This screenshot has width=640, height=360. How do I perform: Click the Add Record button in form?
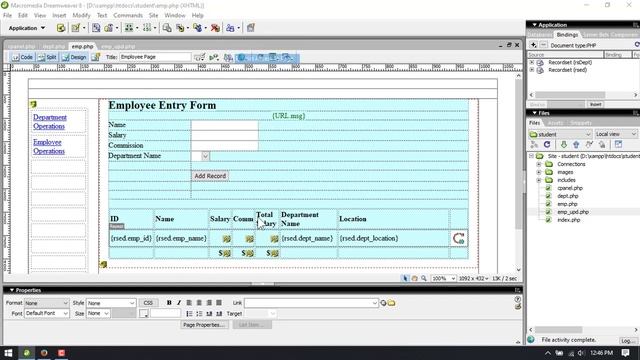pyautogui.click(x=210, y=176)
